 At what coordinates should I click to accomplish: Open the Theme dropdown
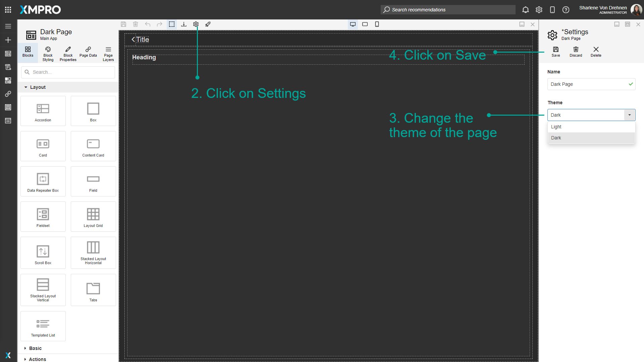(629, 115)
